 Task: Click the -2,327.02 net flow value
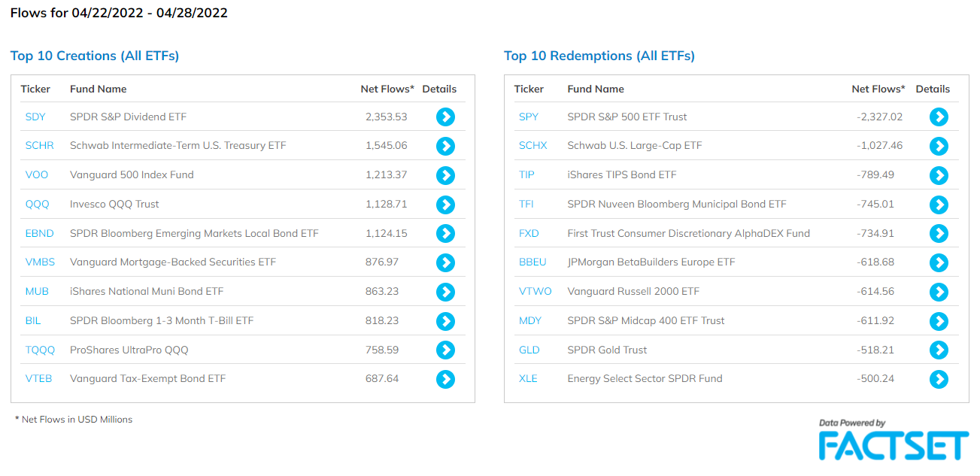coord(878,117)
